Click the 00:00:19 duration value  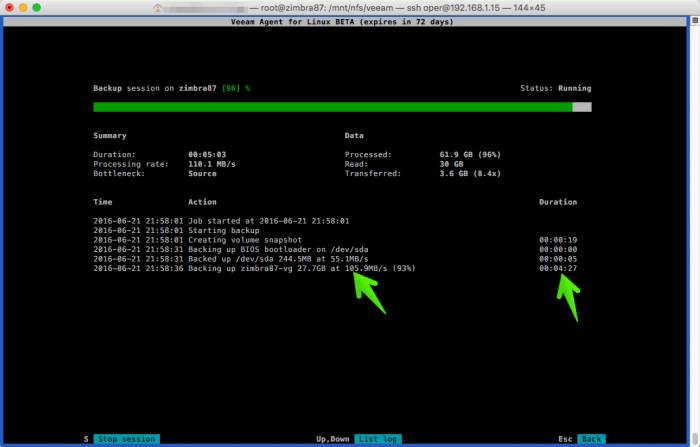[x=558, y=240]
